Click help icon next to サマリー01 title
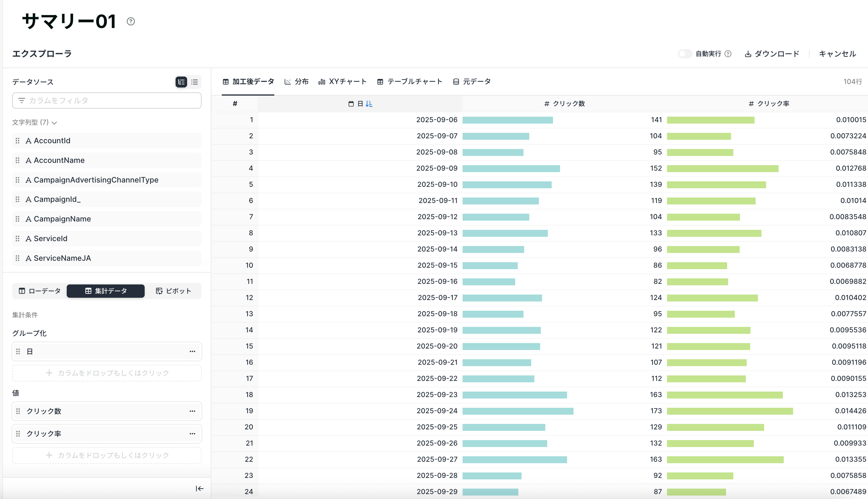868x499 pixels. click(131, 22)
